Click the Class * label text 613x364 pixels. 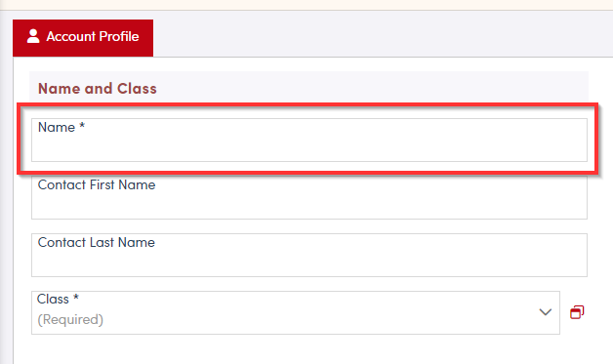(58, 299)
